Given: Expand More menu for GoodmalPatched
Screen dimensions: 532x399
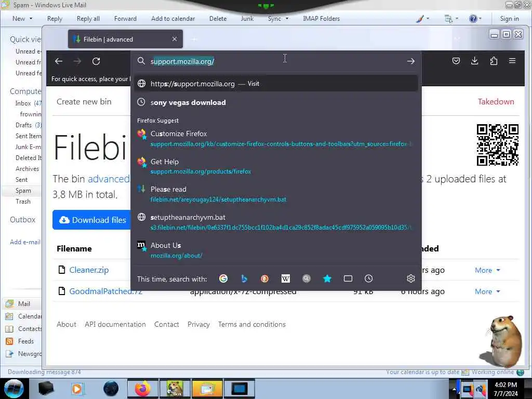Looking at the screenshot, I should pos(487,291).
